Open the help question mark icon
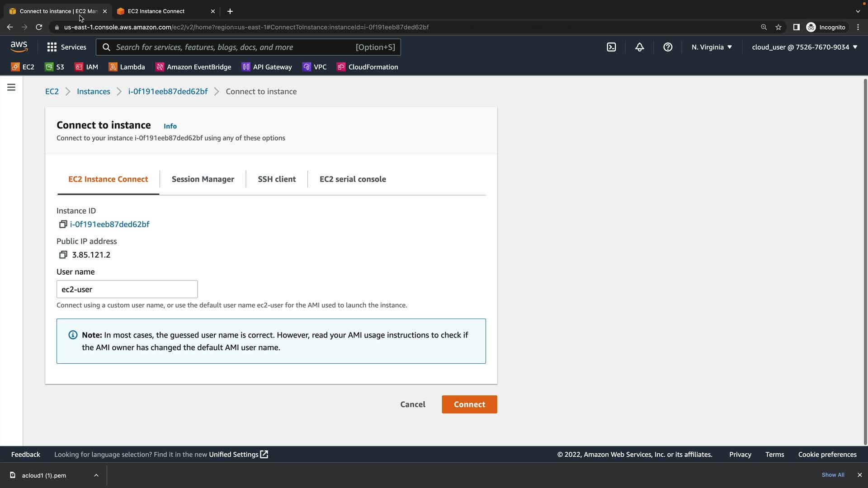The width and height of the screenshot is (868, 488). point(668,47)
